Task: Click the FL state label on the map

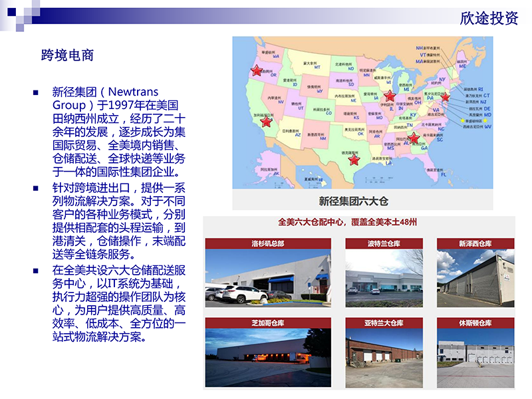Action: tap(444, 174)
